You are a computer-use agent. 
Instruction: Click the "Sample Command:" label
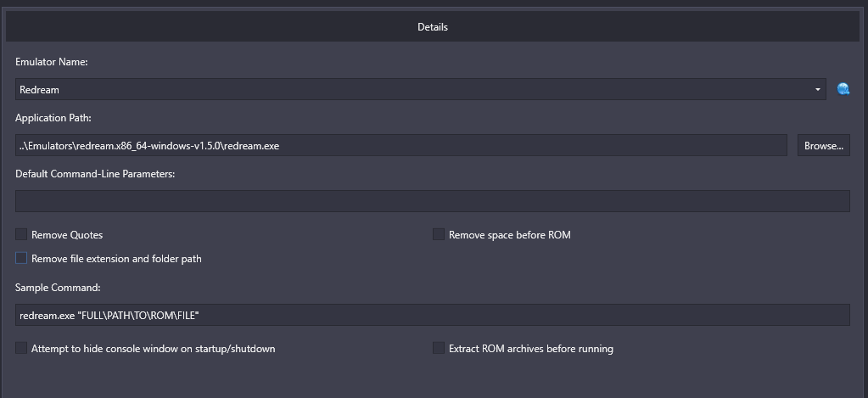(x=58, y=288)
